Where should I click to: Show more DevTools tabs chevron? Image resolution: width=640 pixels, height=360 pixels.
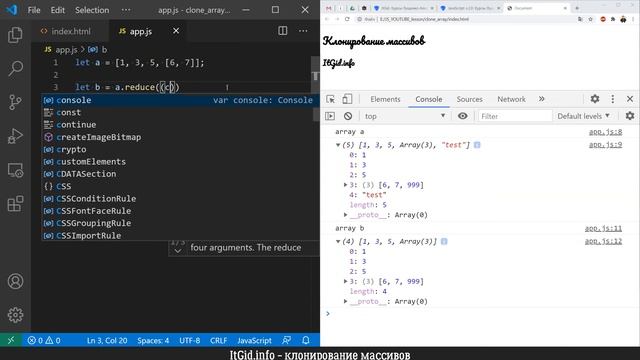pyautogui.click(x=541, y=99)
